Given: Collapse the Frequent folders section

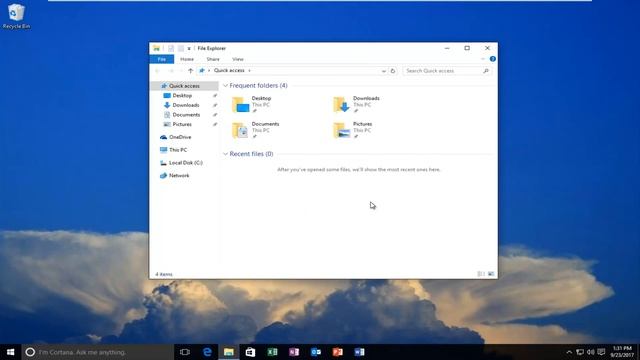Looking at the screenshot, I should click(x=225, y=85).
